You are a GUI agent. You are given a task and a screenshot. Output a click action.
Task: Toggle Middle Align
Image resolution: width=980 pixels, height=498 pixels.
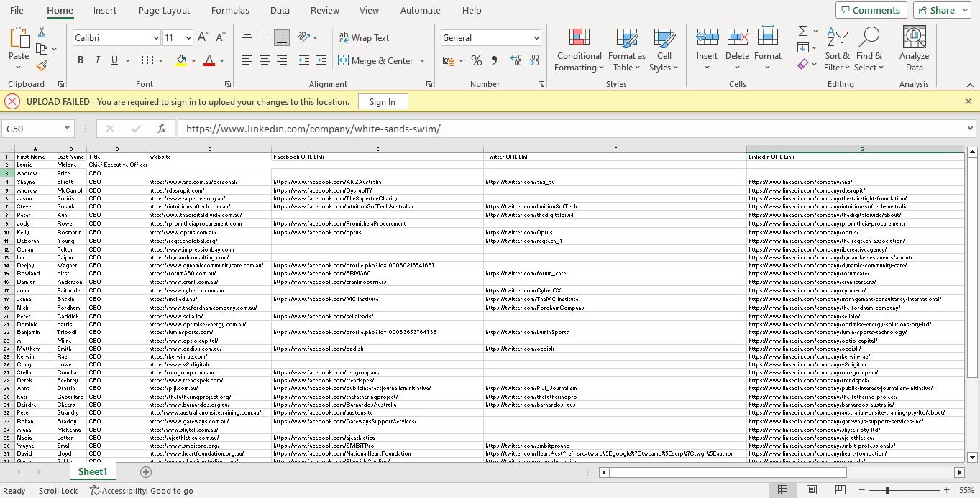265,37
